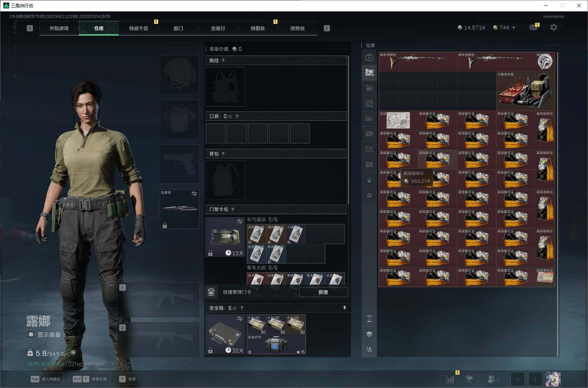Screen dimensions: 588x388
Task: Pin the 安全箱 panel
Action: tap(344, 308)
